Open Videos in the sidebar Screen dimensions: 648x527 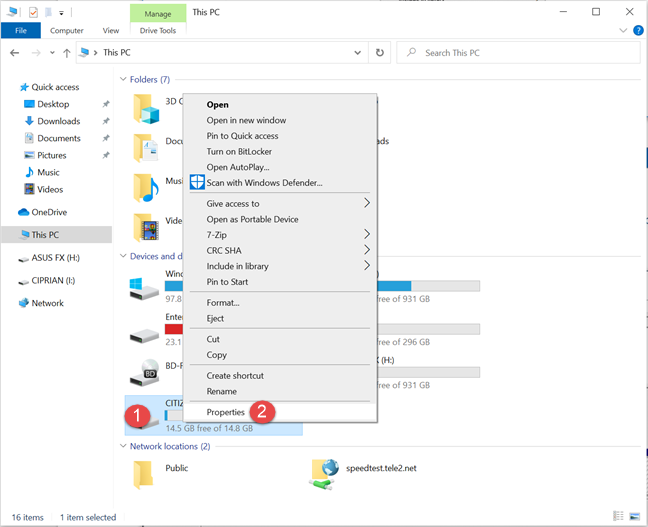50,189
